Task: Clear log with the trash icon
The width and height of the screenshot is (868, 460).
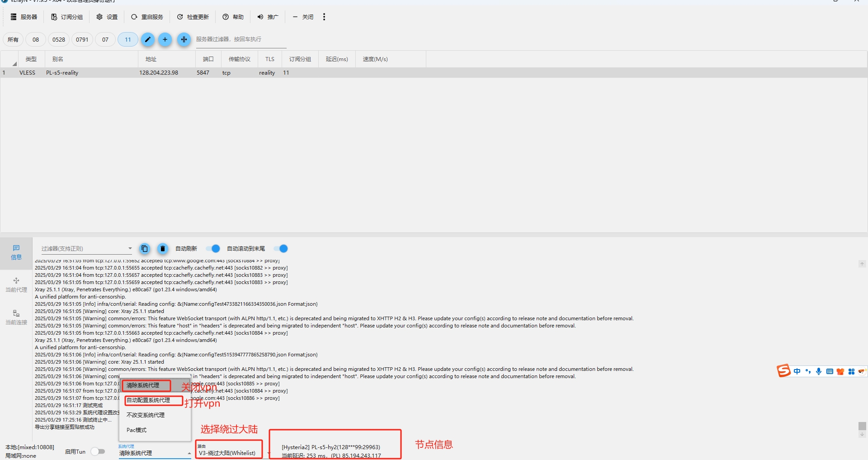Action: (163, 249)
